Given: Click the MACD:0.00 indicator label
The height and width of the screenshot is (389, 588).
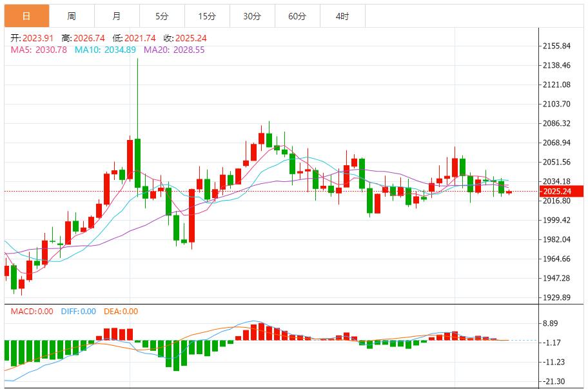Looking at the screenshot, I should [32, 312].
